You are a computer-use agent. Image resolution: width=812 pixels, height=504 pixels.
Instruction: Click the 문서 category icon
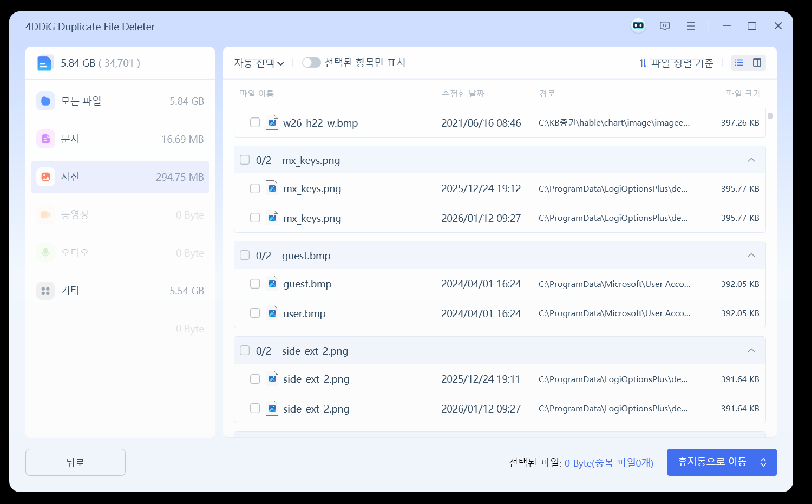(x=45, y=139)
